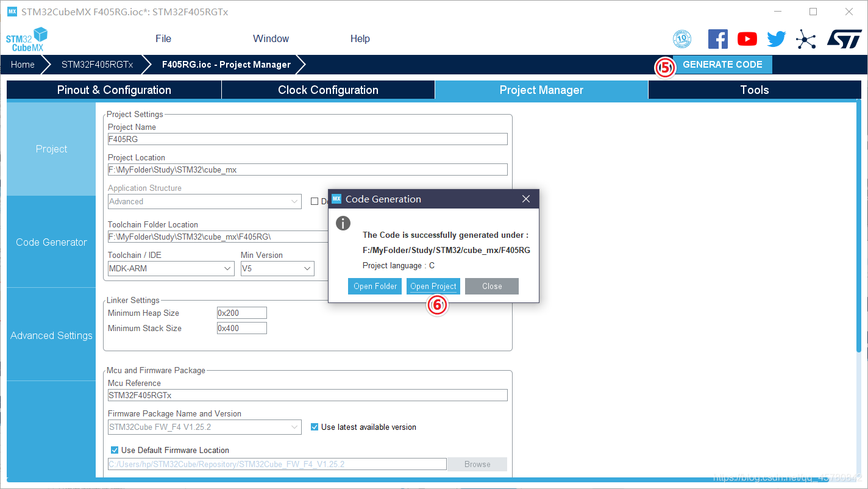Image resolution: width=868 pixels, height=489 pixels.
Task: Click the Close button in the dialog
Action: tap(491, 287)
